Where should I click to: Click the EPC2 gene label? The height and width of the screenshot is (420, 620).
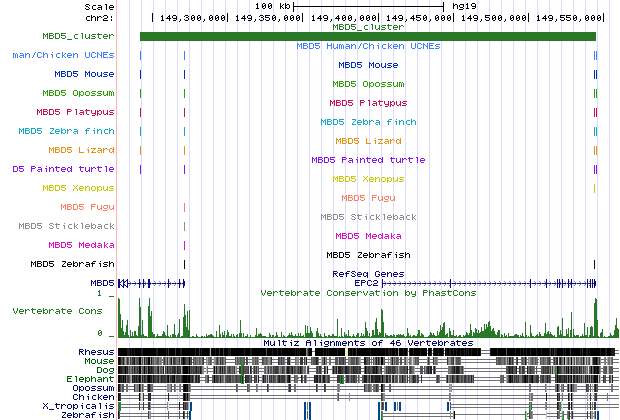[x=368, y=283]
